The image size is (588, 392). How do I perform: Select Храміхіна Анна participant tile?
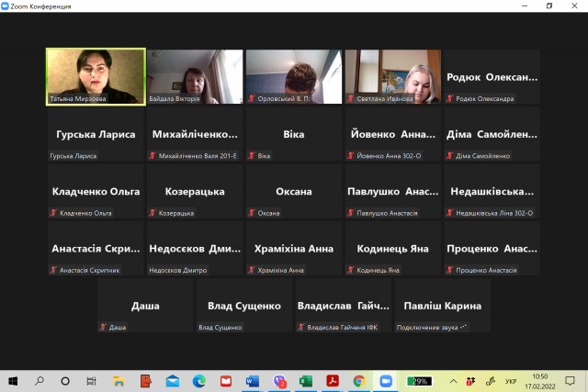pyautogui.click(x=294, y=249)
